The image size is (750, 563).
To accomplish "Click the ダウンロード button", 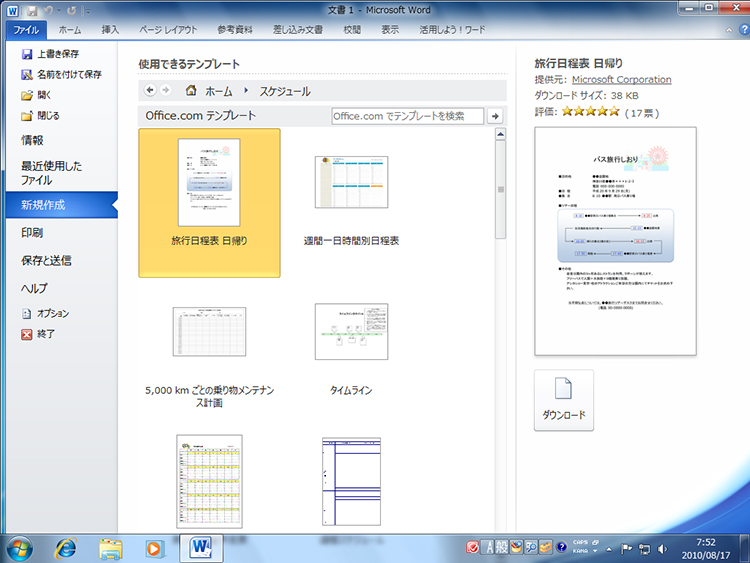I will [x=564, y=400].
